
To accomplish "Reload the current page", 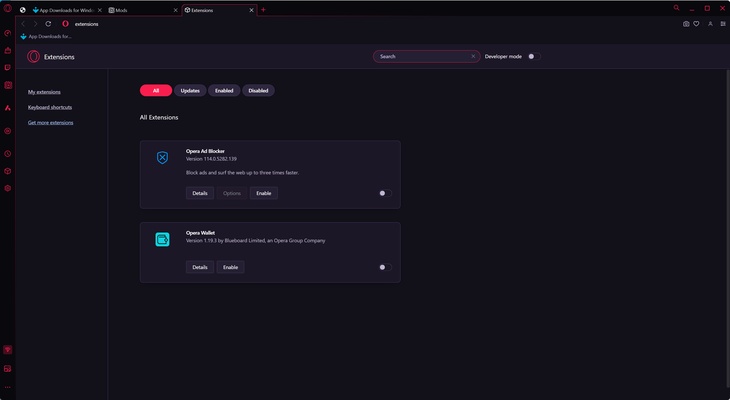I will pyautogui.click(x=48, y=24).
